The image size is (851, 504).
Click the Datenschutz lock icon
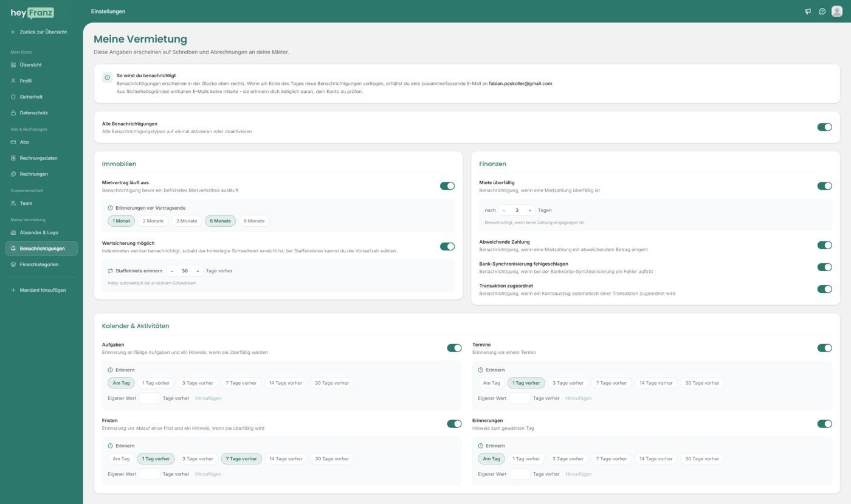pos(13,112)
